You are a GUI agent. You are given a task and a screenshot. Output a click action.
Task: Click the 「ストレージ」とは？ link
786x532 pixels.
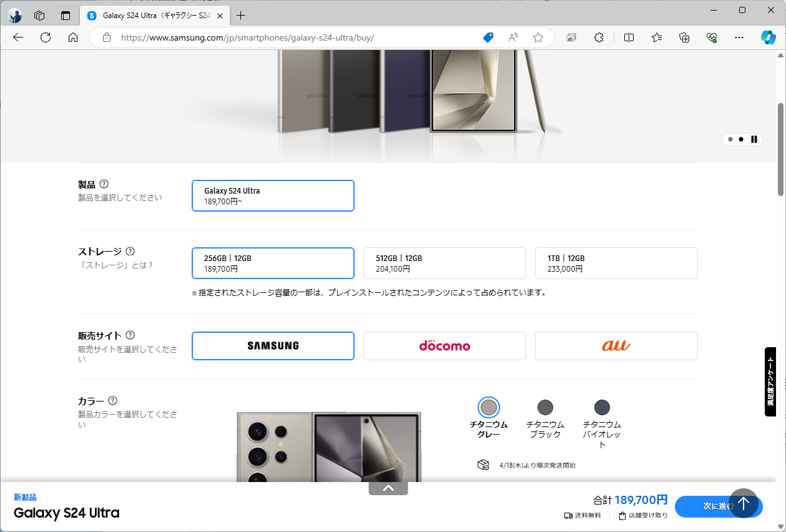(x=115, y=265)
